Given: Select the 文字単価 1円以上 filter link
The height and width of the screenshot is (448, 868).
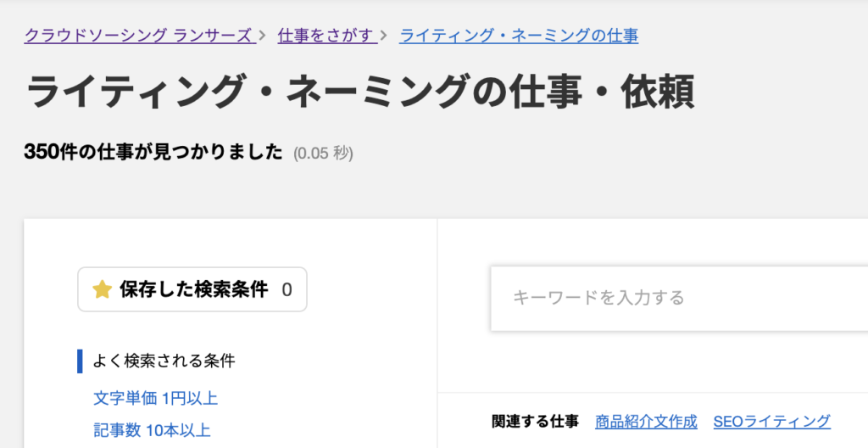Looking at the screenshot, I should 156,398.
